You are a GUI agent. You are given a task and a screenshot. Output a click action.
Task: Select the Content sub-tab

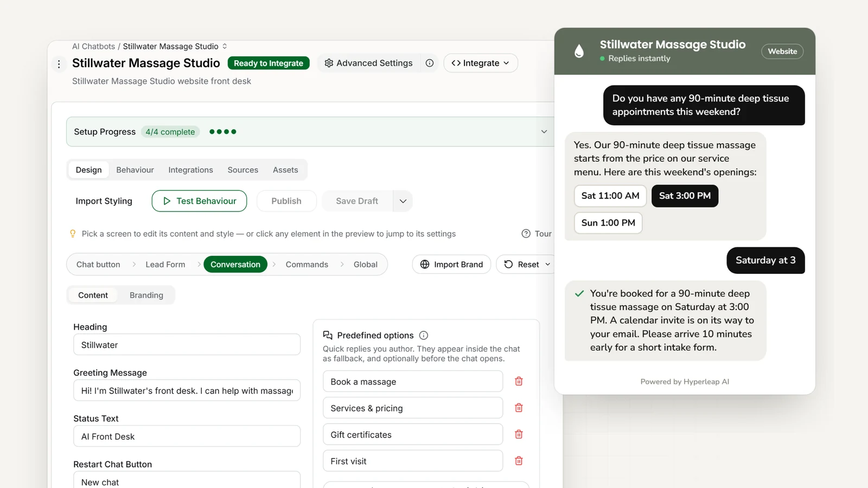[x=93, y=295]
